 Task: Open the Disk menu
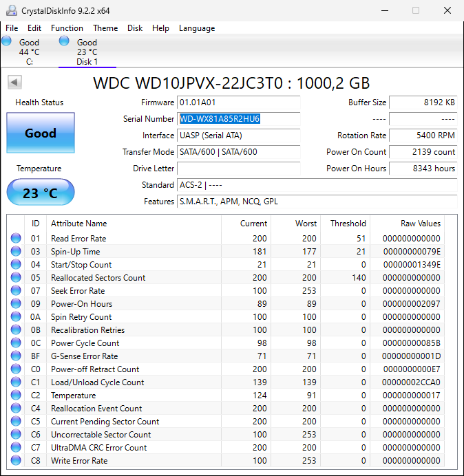click(x=135, y=28)
